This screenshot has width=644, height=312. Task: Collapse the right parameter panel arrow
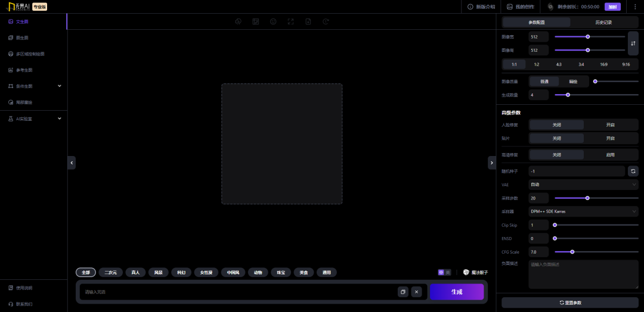491,163
